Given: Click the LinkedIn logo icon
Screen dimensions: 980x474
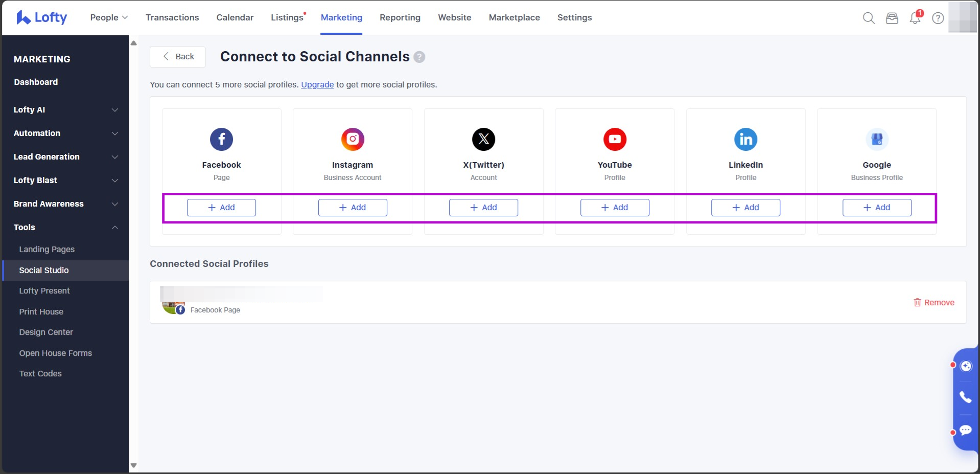Looking at the screenshot, I should tap(745, 139).
